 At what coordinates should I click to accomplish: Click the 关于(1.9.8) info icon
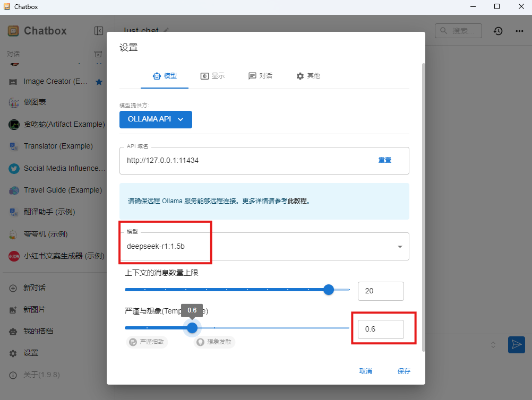click(13, 375)
